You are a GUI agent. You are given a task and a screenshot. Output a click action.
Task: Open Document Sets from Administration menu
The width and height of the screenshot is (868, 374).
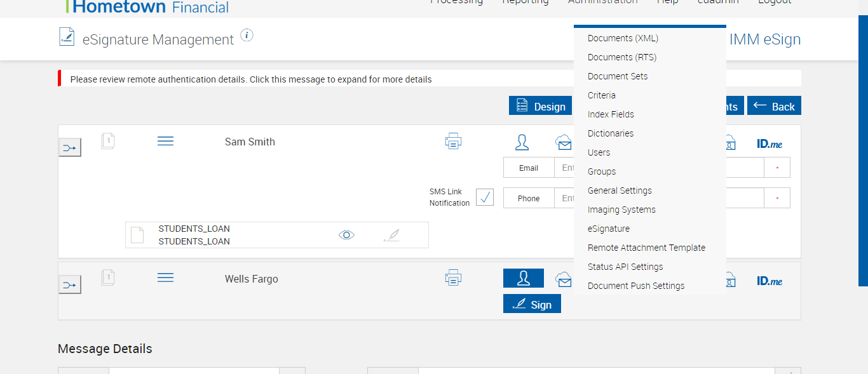(618, 76)
